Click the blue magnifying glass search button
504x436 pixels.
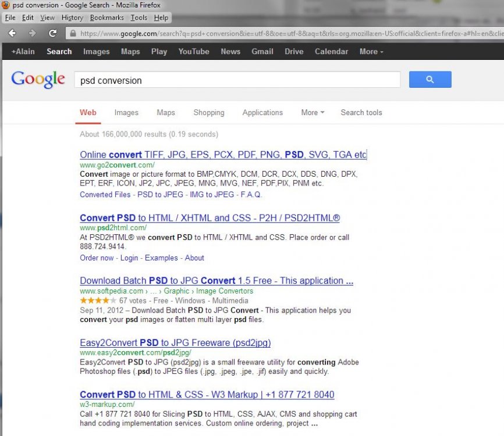click(x=430, y=79)
